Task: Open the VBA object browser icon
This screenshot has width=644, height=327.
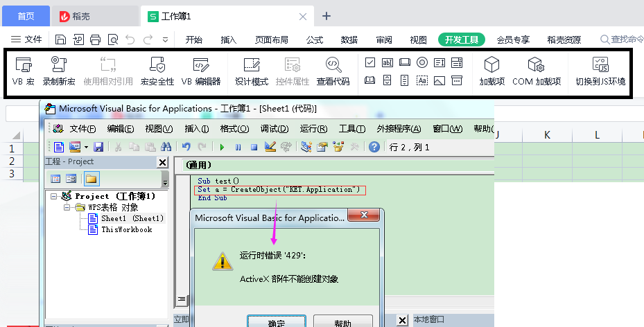Action: click(338, 146)
